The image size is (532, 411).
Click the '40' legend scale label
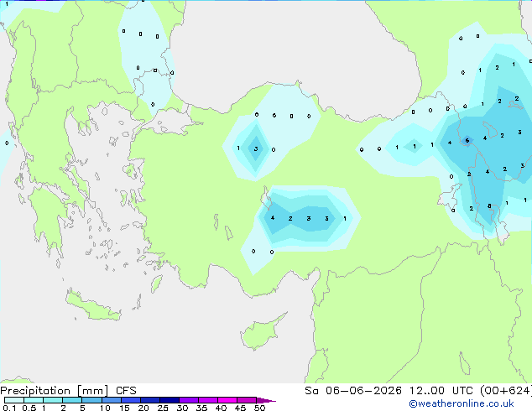[221, 408]
